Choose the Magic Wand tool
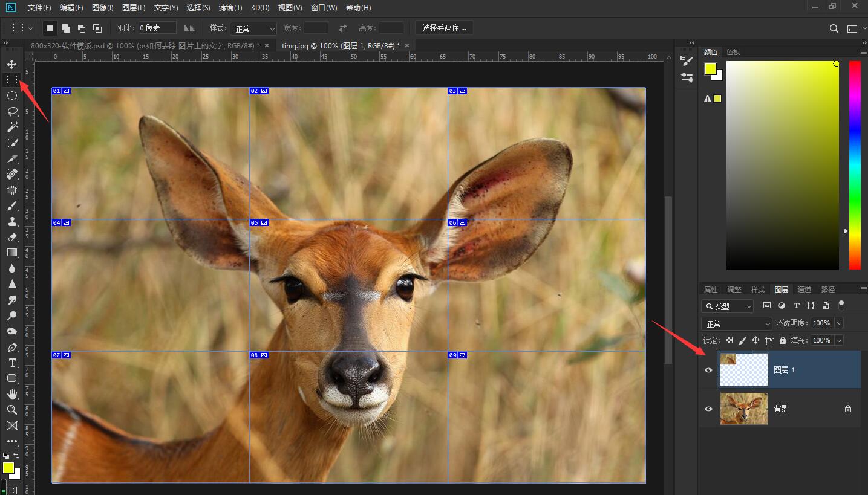This screenshot has width=868, height=495. pyautogui.click(x=11, y=127)
